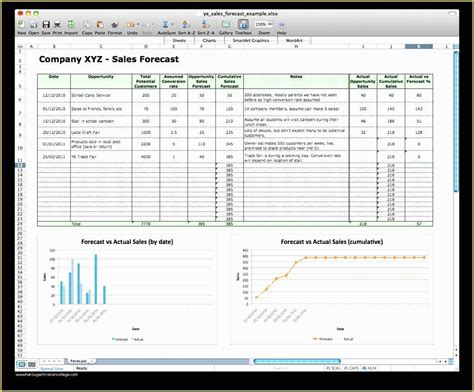
Task: Click the 'Actual vs Forecast %' header cell
Action: (419, 81)
